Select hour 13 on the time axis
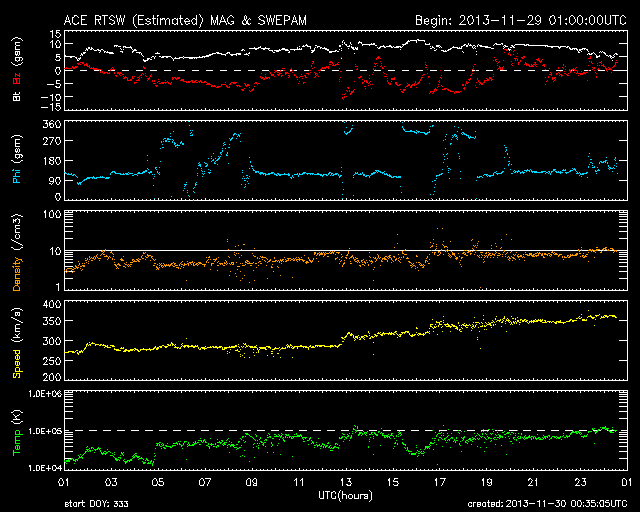 coord(344,482)
